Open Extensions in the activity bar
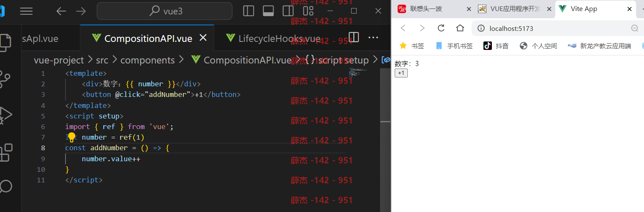The height and width of the screenshot is (212, 644). 6,152
